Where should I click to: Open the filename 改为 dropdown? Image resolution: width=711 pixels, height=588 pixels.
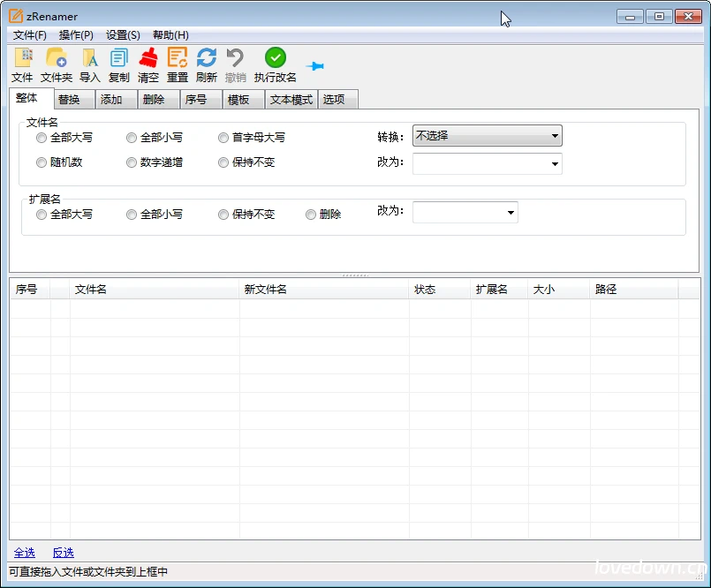coord(555,163)
